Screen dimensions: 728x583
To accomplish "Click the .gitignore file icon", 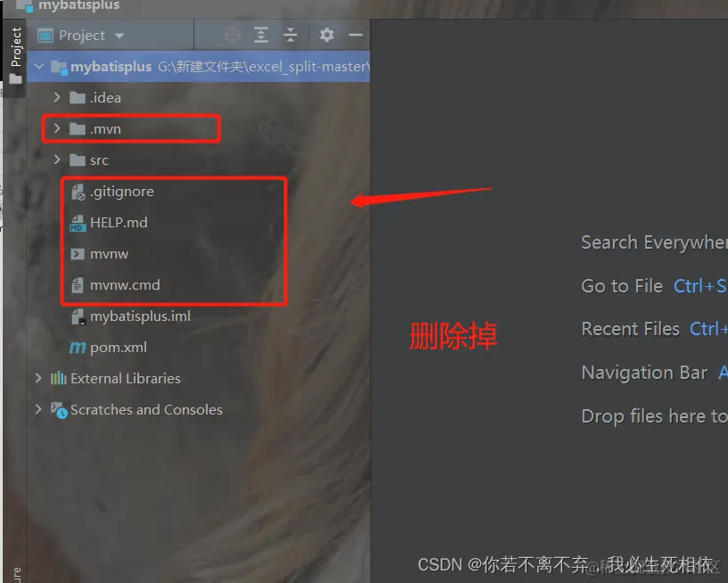I will point(78,192).
